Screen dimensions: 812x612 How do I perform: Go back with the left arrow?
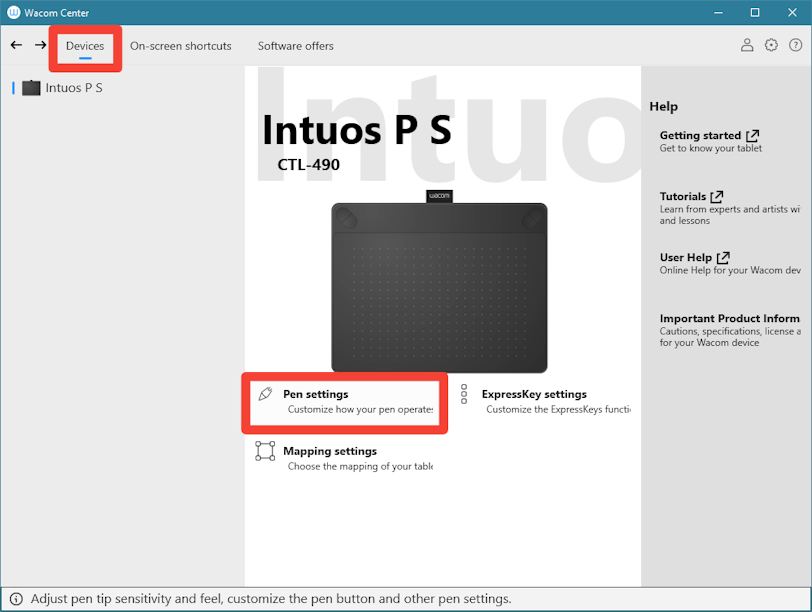click(17, 45)
